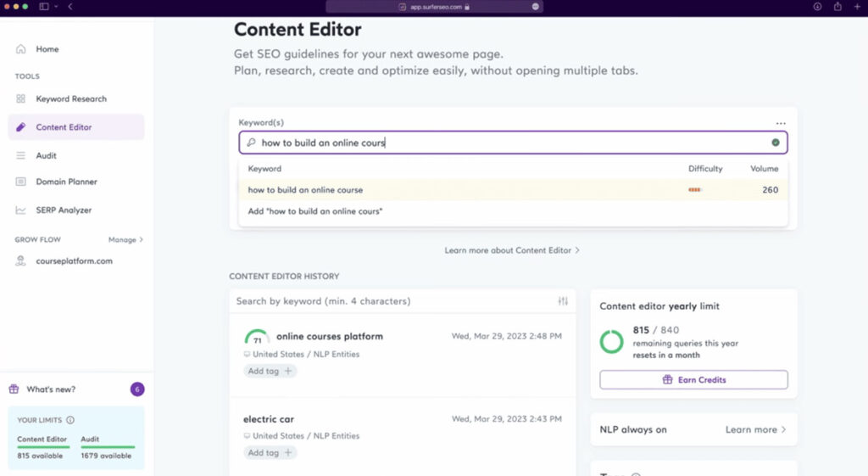This screenshot has width=868, height=476.
Task: Open a new browser tab with plus icon
Action: pyautogui.click(x=858, y=7)
